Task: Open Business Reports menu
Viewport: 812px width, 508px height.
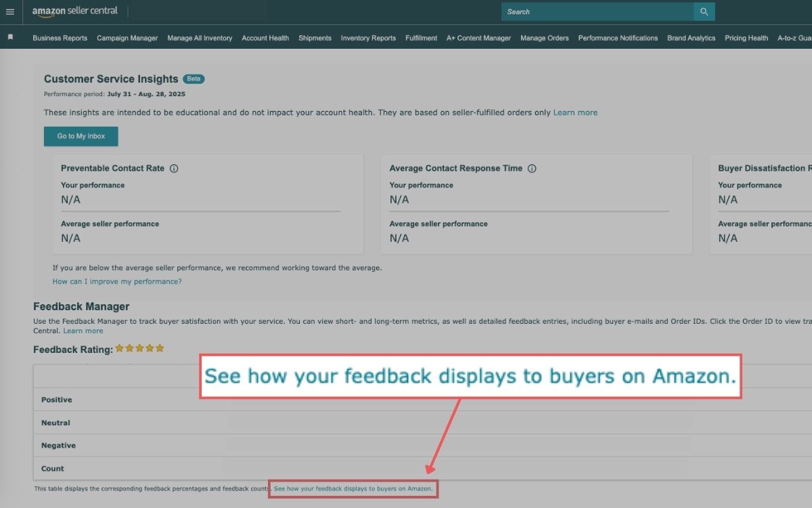Action: (x=60, y=38)
